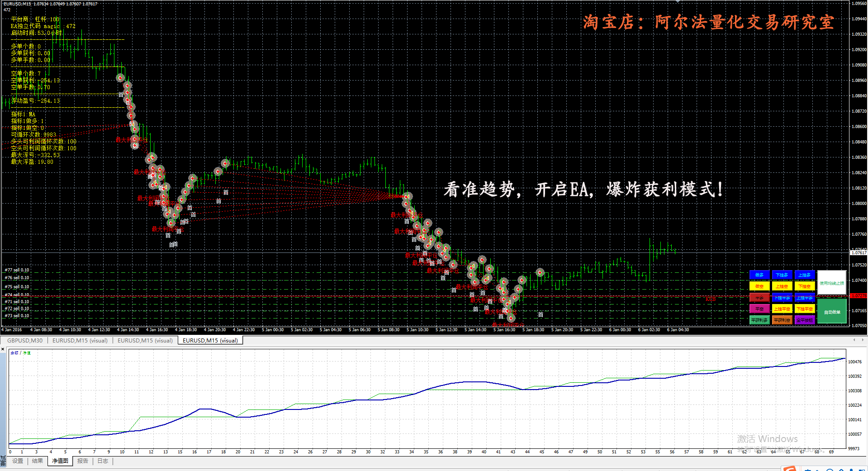Click the 启动时间:53.0小时 info line
Screen dimensions: 868x471
[x=36, y=33]
